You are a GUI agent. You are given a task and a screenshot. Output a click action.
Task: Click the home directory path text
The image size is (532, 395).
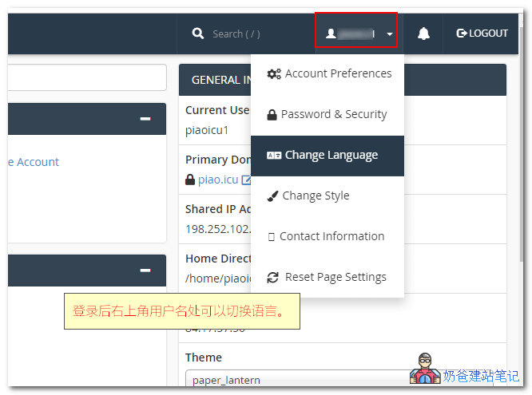coord(218,278)
